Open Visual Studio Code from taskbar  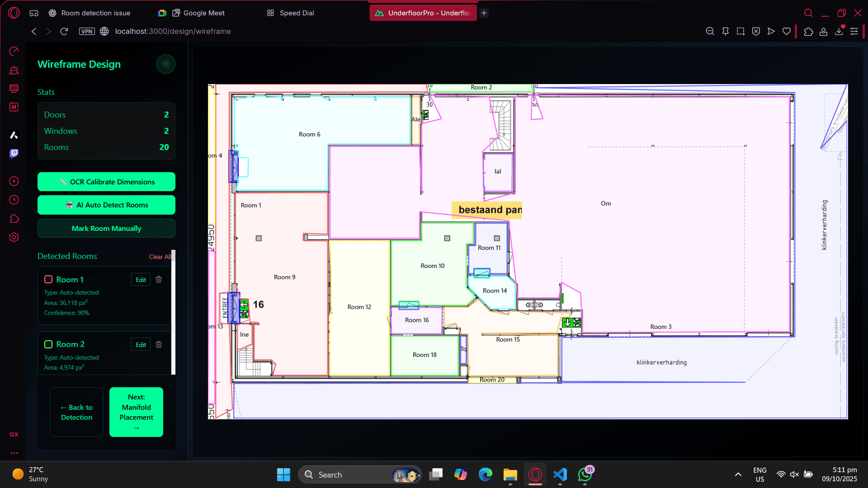560,475
